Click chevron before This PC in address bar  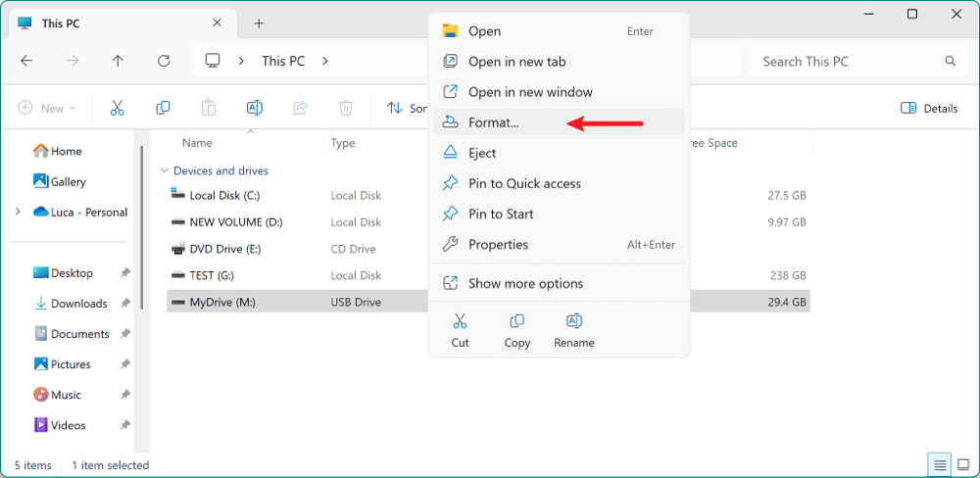pos(241,62)
